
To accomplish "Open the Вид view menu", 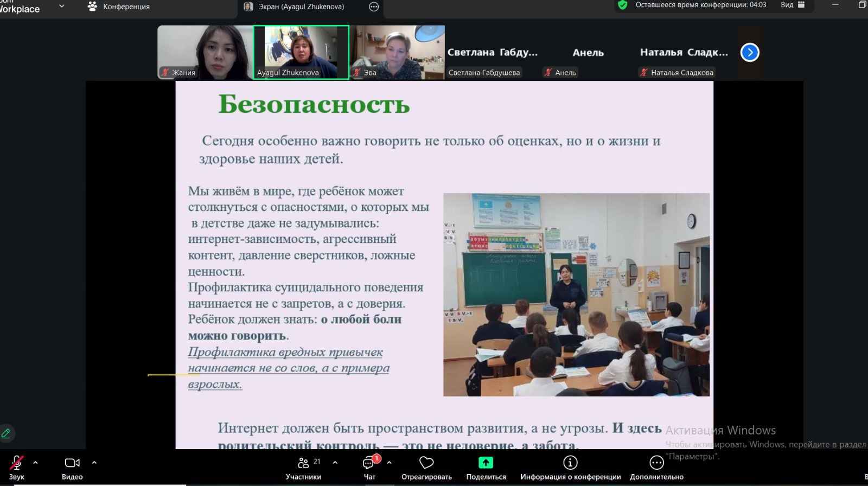I will (x=792, y=5).
